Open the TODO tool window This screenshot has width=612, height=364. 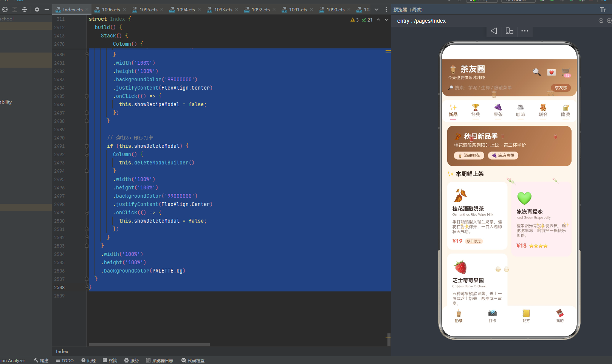pyautogui.click(x=65, y=361)
